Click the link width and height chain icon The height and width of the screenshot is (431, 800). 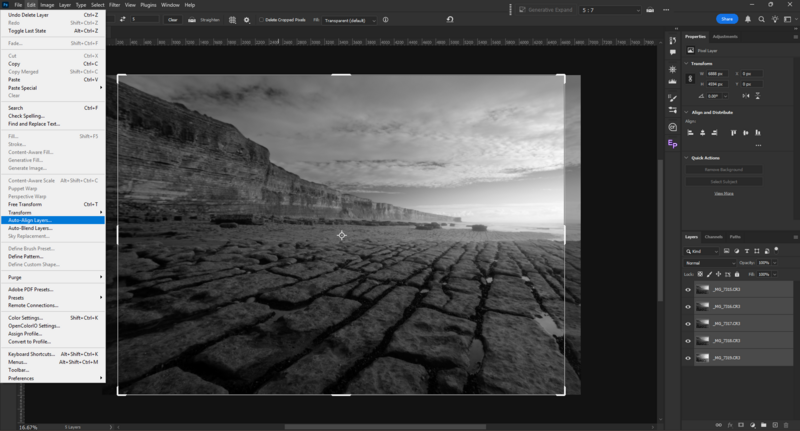690,79
